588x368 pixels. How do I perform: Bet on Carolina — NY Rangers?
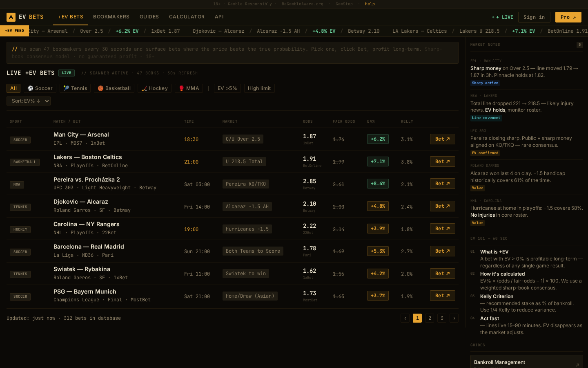tap(442, 229)
